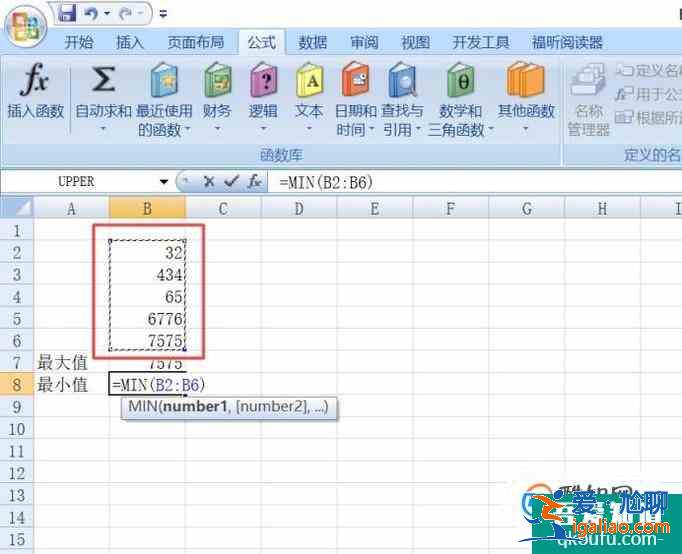Undo the last action
682x554 pixels.
(x=91, y=14)
